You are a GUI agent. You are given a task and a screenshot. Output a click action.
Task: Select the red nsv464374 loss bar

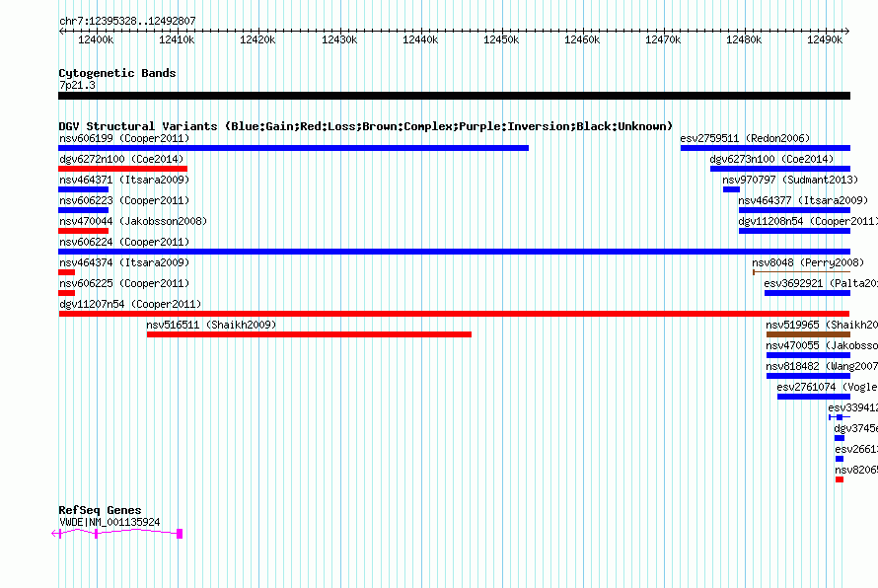[67, 272]
